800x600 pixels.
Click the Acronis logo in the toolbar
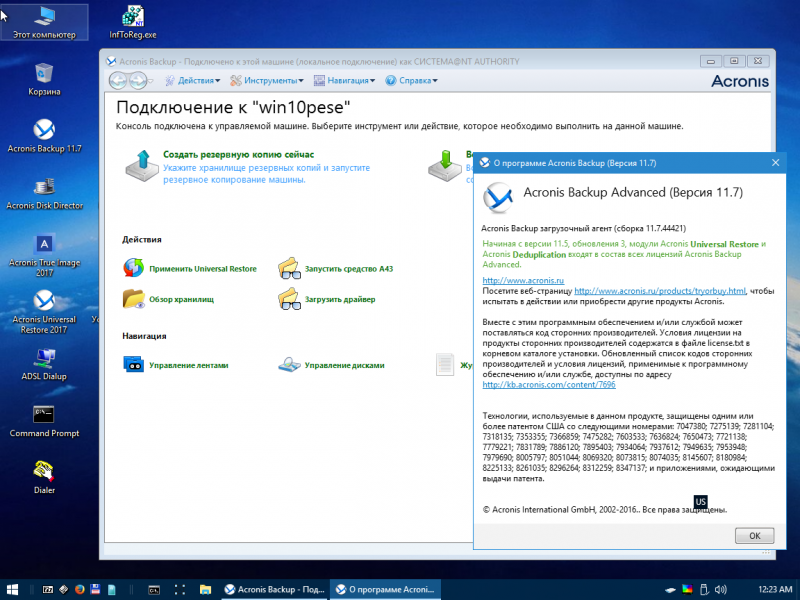(740, 81)
